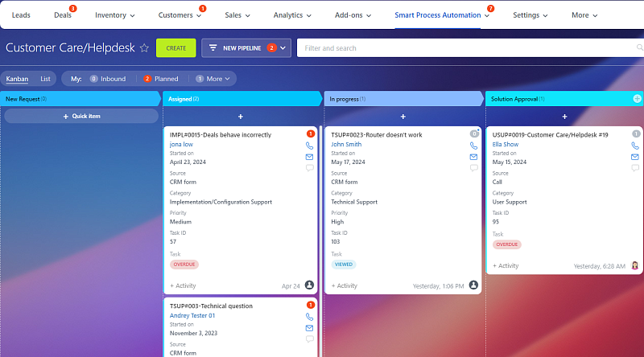
Task: Click responsible avatar on TSUP#0023 card
Action: (x=473, y=285)
